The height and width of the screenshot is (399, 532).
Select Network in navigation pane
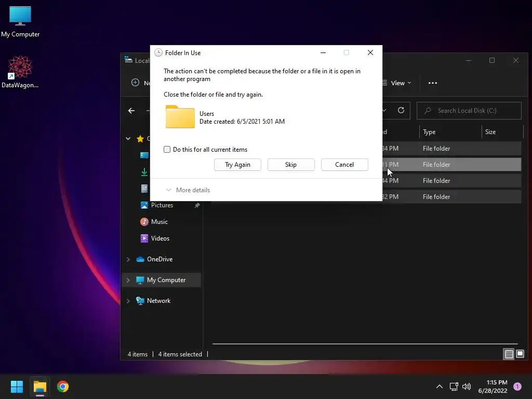tap(153, 301)
